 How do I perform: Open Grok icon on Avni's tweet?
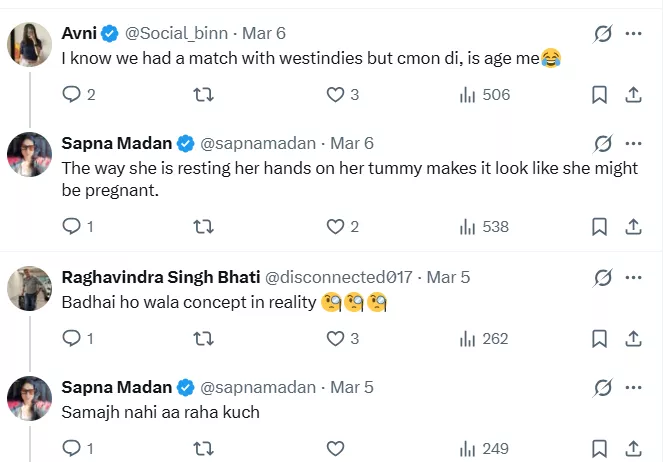pyautogui.click(x=602, y=34)
